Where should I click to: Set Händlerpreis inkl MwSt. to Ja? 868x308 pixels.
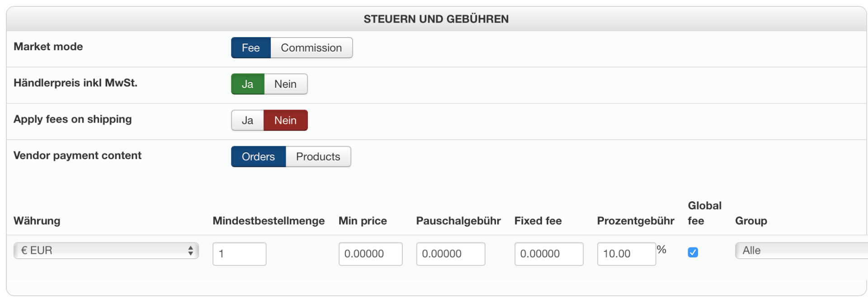point(247,84)
